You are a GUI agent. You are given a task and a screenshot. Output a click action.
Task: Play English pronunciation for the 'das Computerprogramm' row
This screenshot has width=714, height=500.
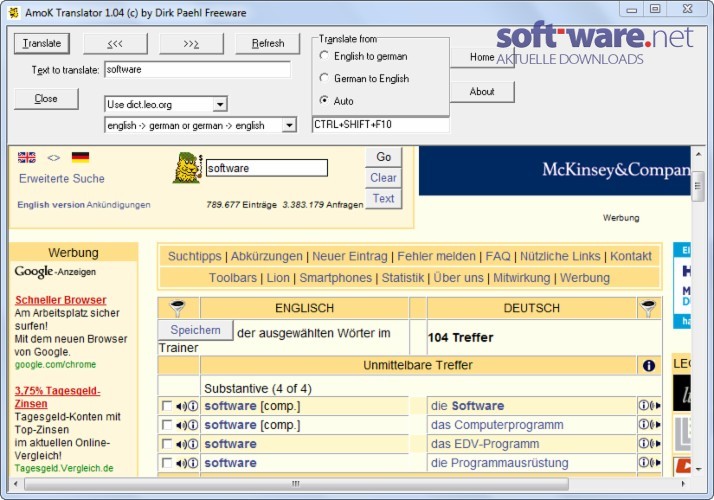point(181,425)
